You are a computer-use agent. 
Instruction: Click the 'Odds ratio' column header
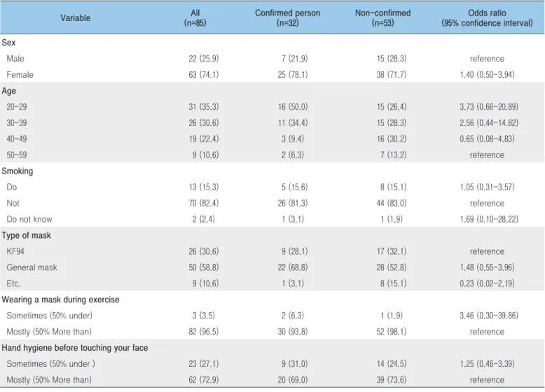point(487,18)
